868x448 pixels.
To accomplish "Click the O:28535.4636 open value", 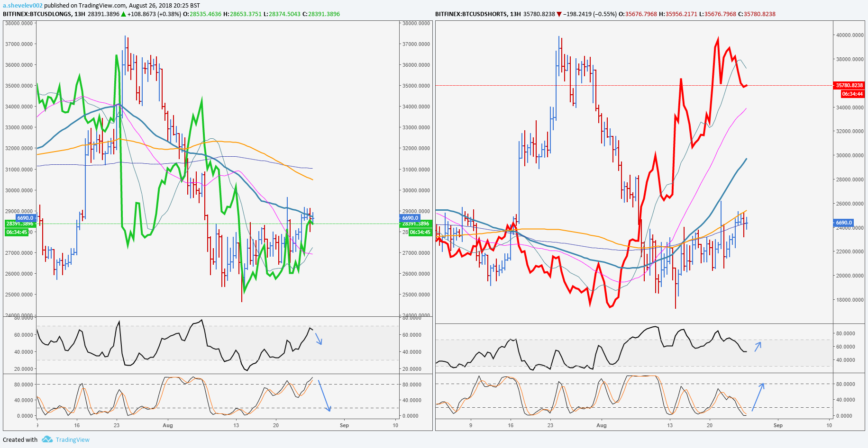I will coord(202,14).
